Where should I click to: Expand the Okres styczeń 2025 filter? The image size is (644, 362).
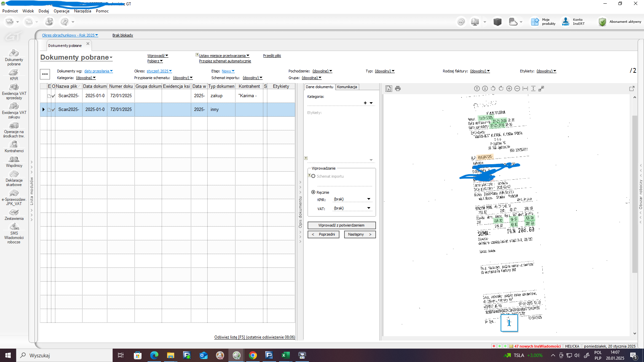pyautogui.click(x=159, y=71)
